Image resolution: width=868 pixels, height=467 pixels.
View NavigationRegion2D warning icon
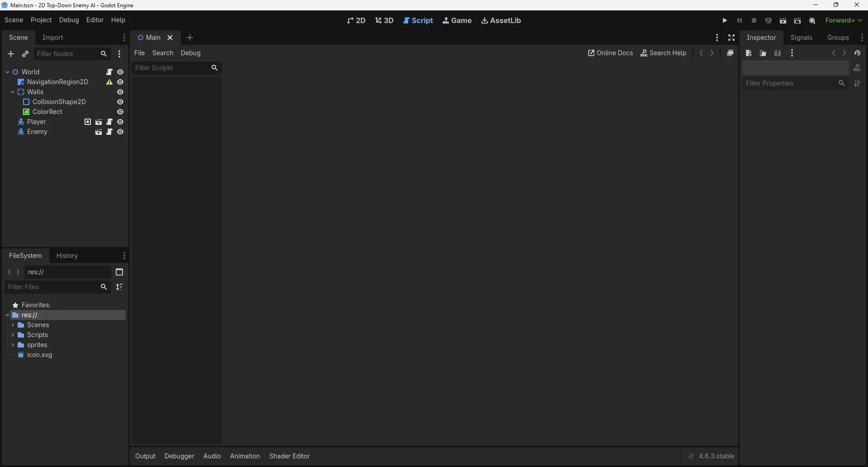coord(109,82)
